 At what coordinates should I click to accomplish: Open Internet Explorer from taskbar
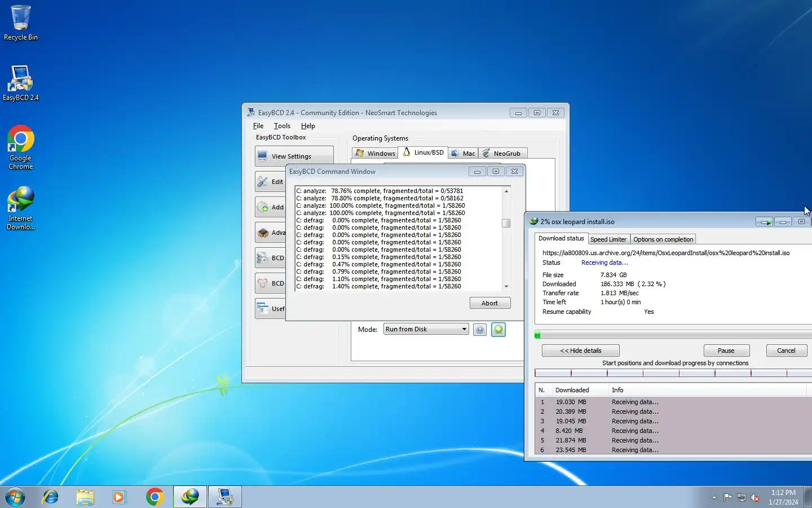pos(51,497)
